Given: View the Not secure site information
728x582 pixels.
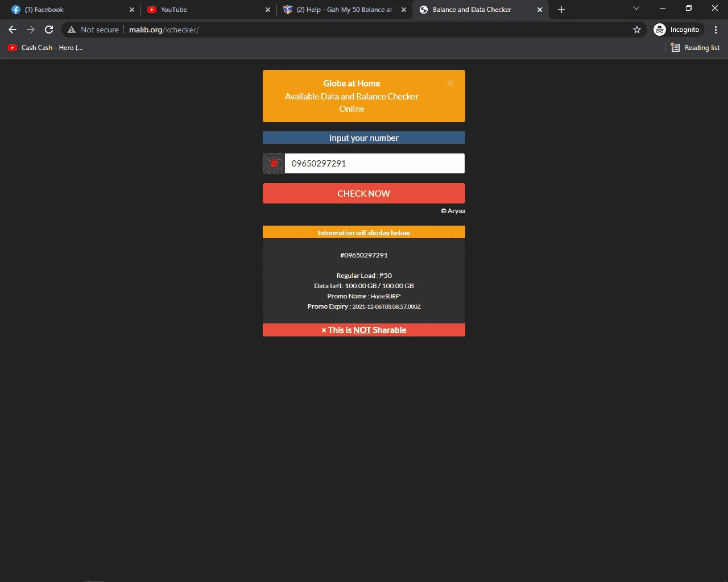Looking at the screenshot, I should tap(93, 30).
